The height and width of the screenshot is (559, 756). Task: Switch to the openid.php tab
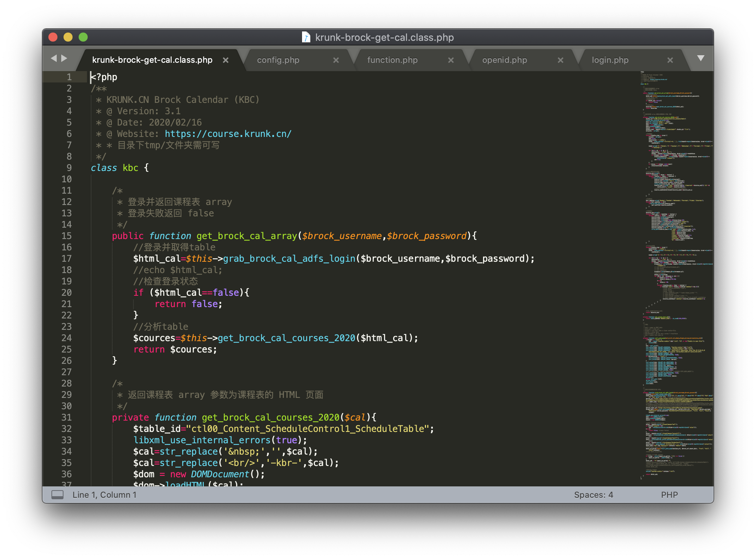click(505, 60)
